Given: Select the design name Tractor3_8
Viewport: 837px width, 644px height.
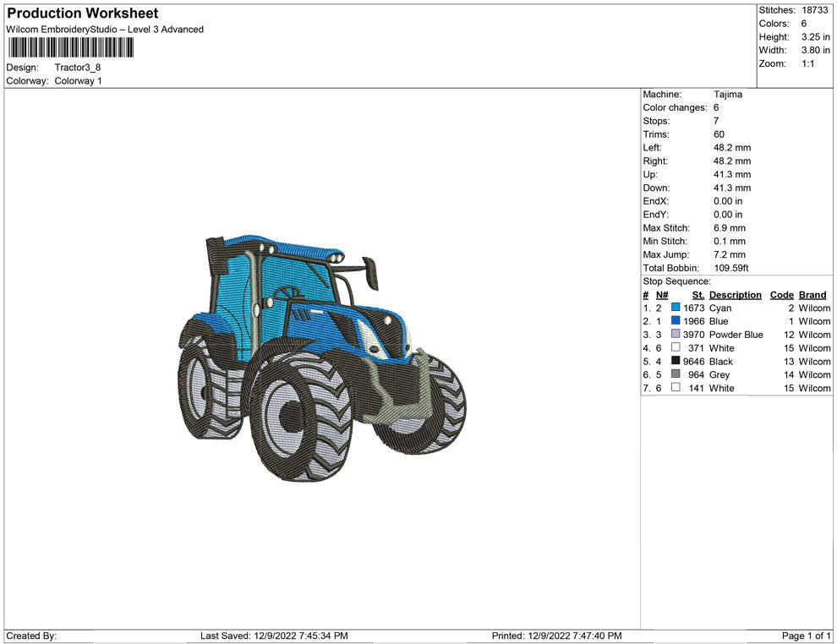Looking at the screenshot, I should (x=78, y=68).
